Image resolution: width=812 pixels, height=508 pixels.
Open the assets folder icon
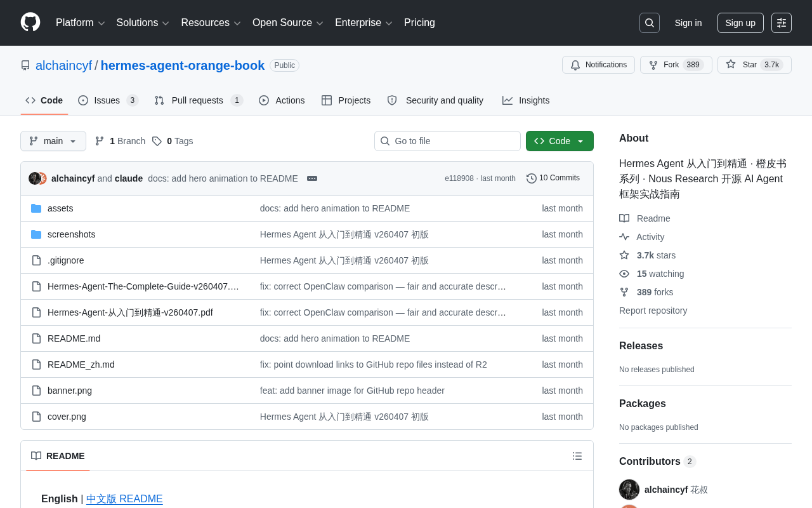pyautogui.click(x=36, y=208)
